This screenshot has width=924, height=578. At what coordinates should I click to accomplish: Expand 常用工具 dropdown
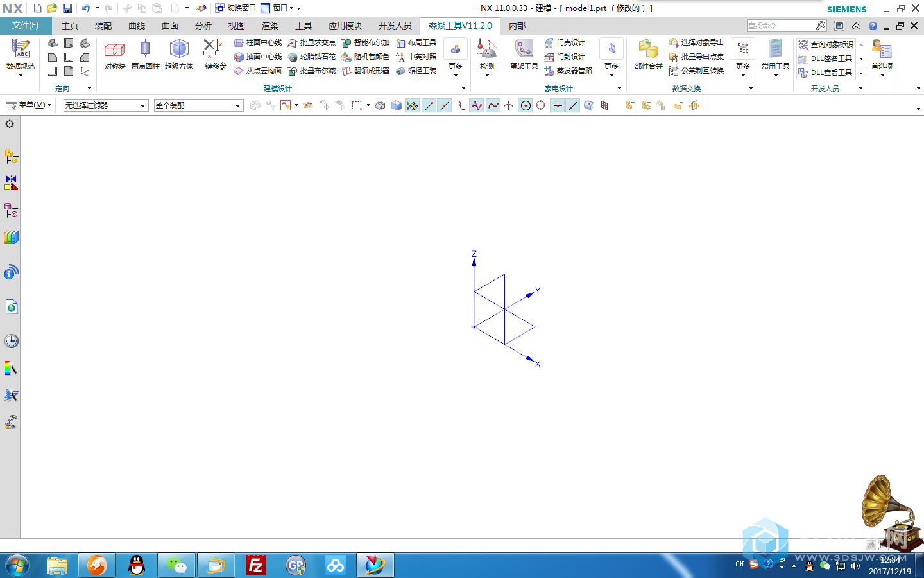pos(776,76)
